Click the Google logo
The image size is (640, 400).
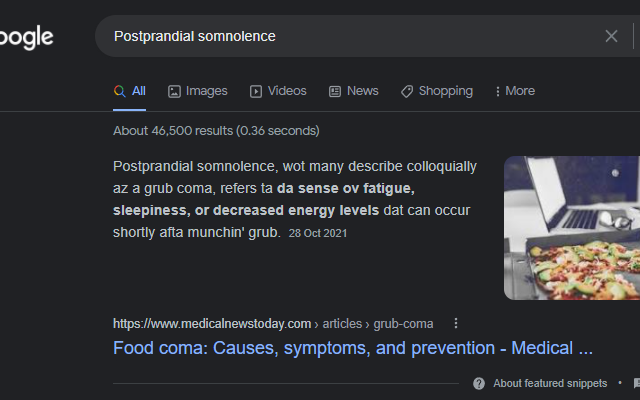pyautogui.click(x=27, y=38)
